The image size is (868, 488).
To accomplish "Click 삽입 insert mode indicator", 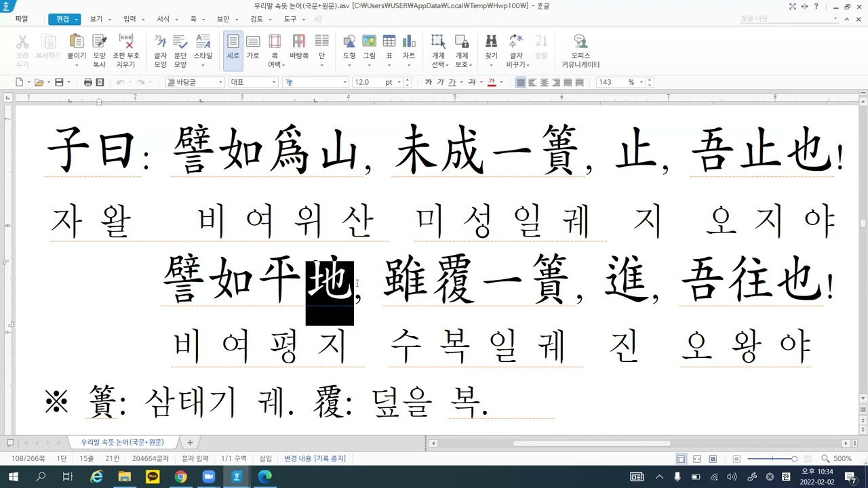I will click(266, 459).
